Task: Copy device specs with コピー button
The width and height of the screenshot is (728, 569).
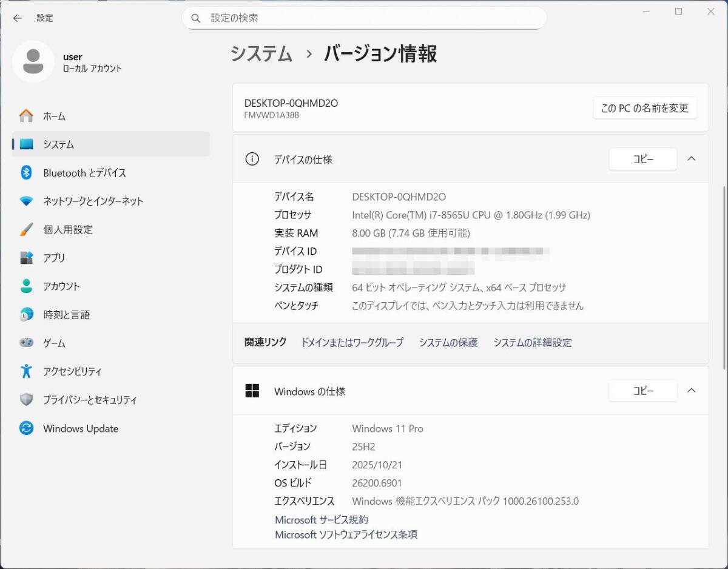Action: click(x=642, y=159)
